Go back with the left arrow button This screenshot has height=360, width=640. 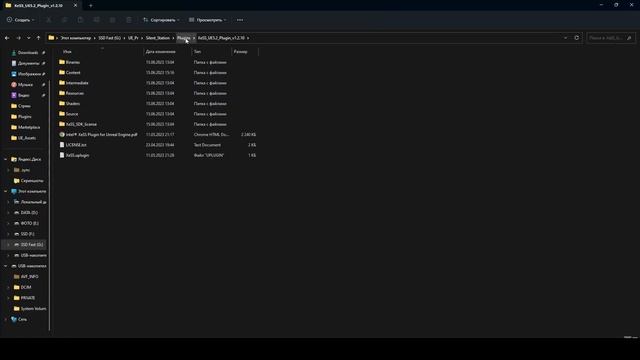[x=7, y=38]
